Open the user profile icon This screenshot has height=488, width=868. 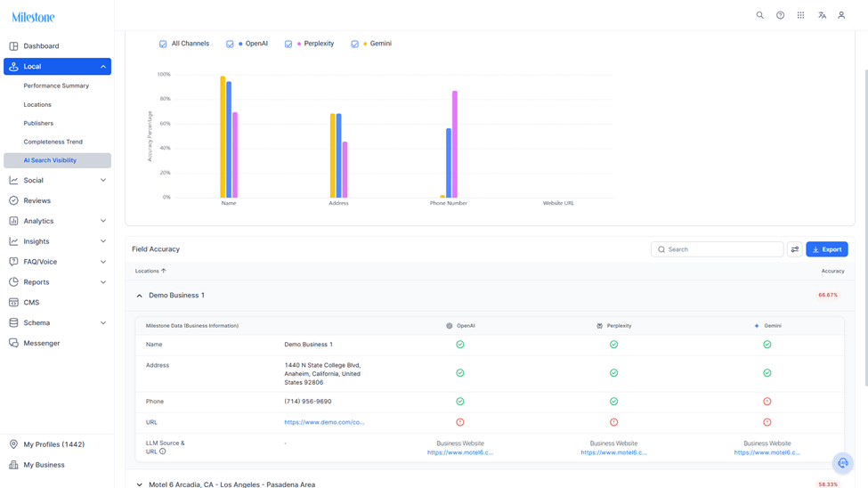[841, 15]
